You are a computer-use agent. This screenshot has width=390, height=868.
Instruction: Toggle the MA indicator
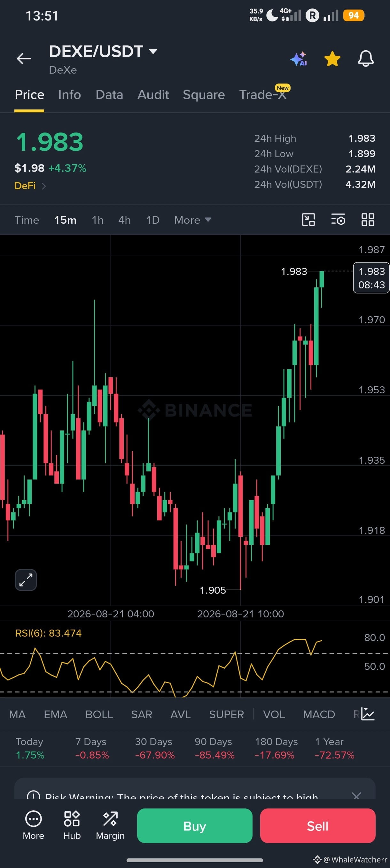(18, 714)
